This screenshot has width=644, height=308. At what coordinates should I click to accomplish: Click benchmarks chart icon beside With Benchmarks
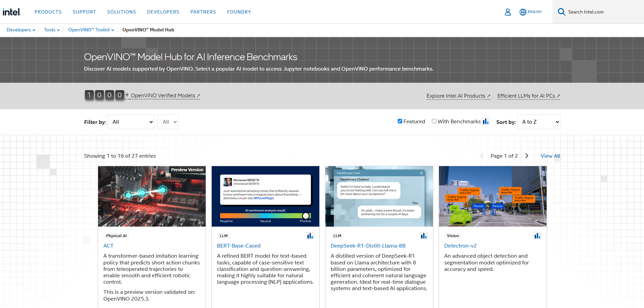click(x=486, y=121)
